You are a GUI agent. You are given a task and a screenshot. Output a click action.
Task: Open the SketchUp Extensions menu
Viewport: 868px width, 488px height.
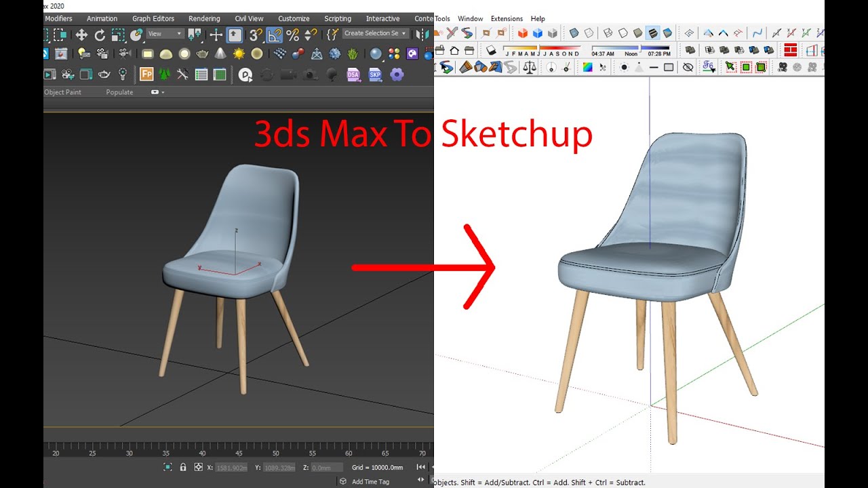(x=507, y=18)
